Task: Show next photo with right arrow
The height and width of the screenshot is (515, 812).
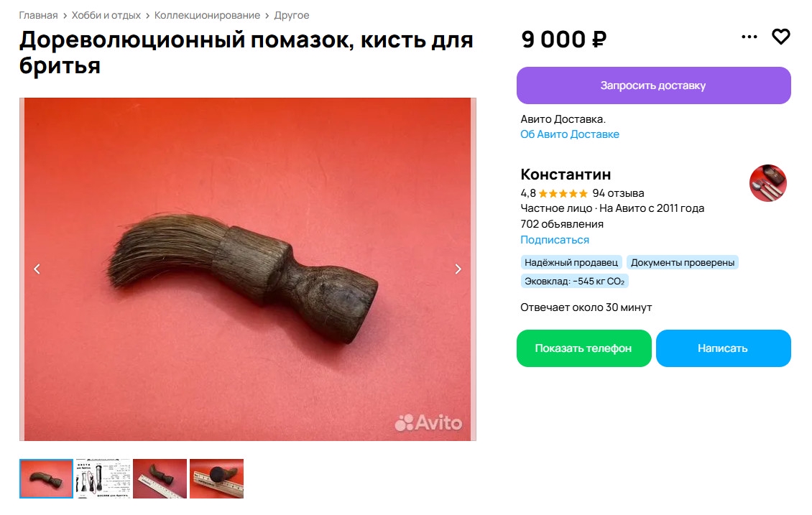Action: coord(458,269)
